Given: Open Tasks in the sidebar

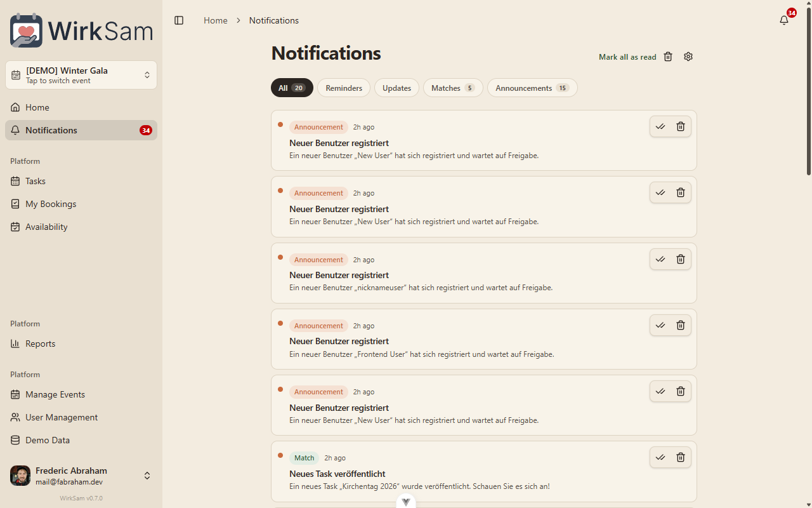Looking at the screenshot, I should tap(81, 181).
